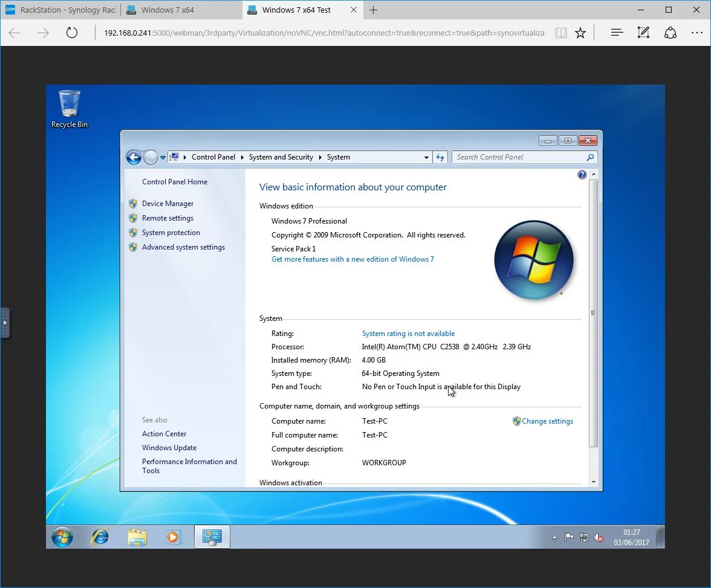The width and height of the screenshot is (711, 588).
Task: Click the vertical scrollbar thumb
Action: pyautogui.click(x=594, y=313)
